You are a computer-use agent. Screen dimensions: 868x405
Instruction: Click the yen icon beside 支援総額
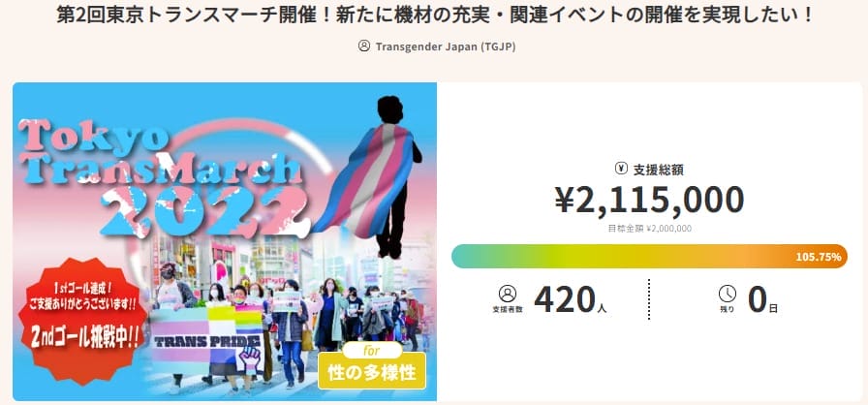click(621, 169)
